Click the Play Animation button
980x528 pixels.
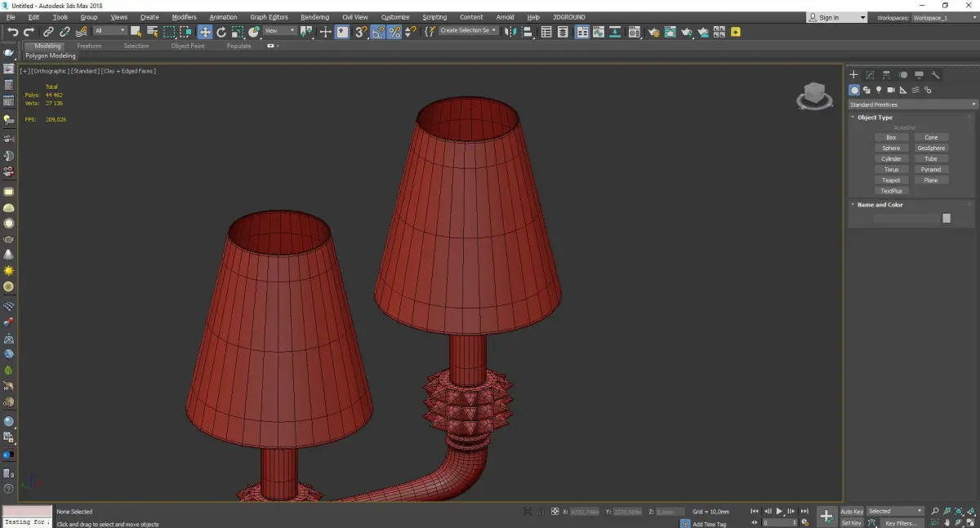click(779, 512)
